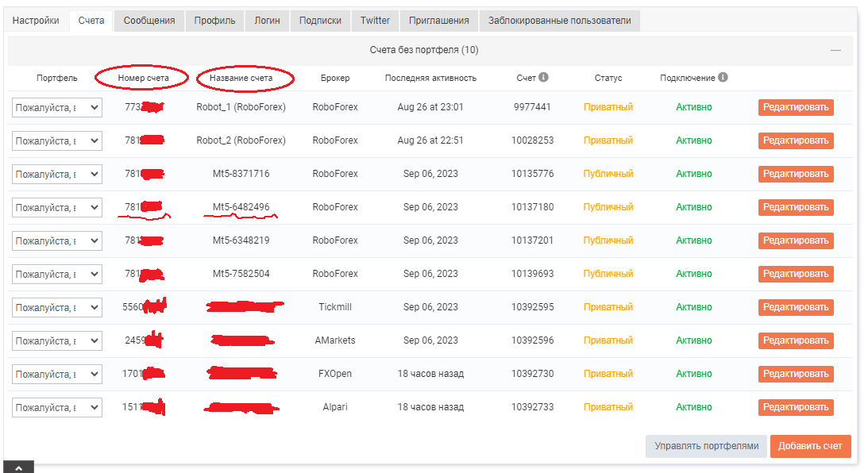Screen dimensions: 868x473
Task: Open portfolio dropdown for Tickmill account
Action: 57,307
